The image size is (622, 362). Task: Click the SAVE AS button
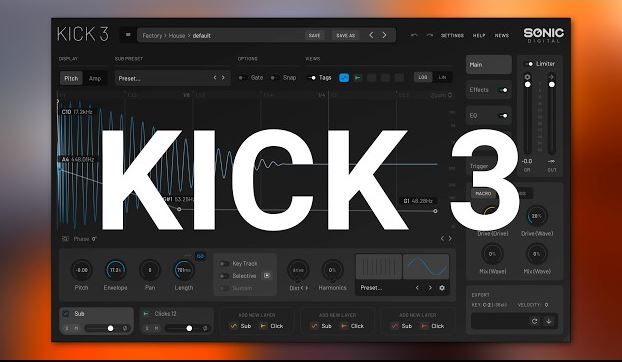346,35
